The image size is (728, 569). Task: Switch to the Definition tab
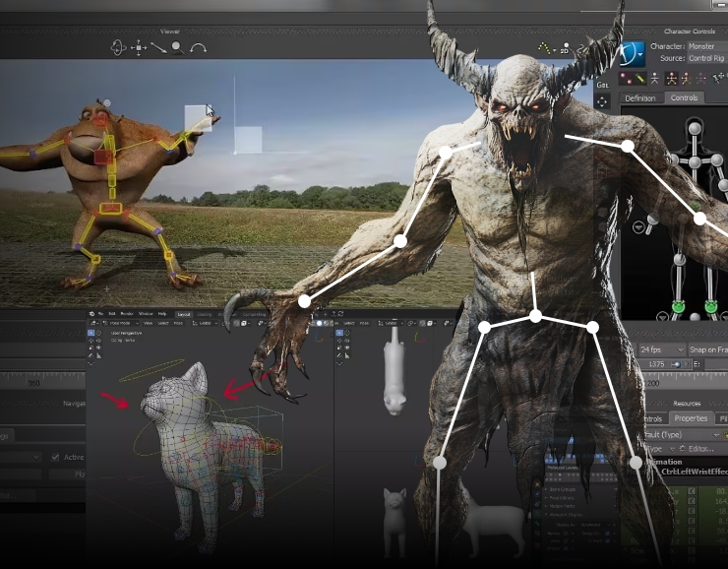coord(640,98)
